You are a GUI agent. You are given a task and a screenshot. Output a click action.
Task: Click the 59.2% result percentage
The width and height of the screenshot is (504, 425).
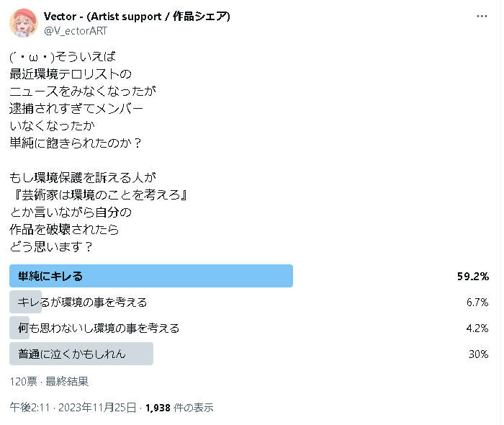point(473,276)
